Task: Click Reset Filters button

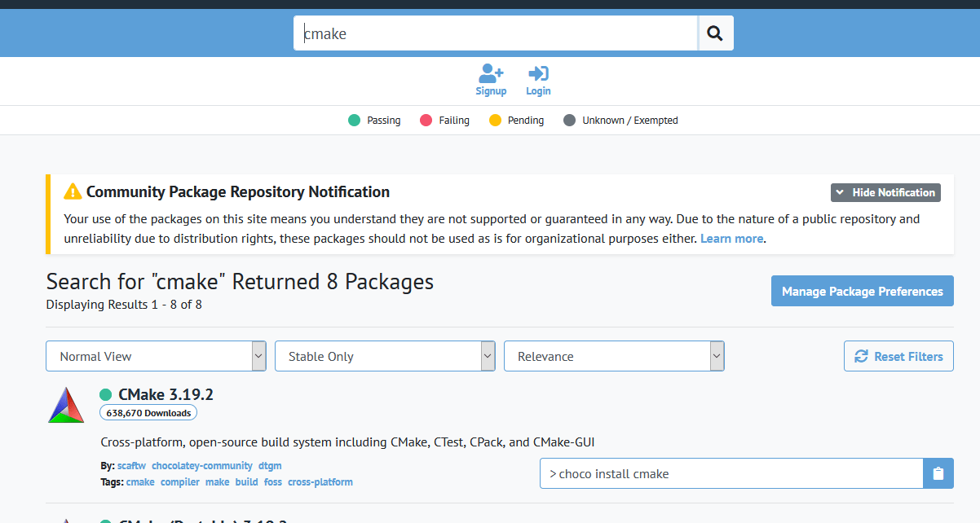Action: (x=898, y=356)
